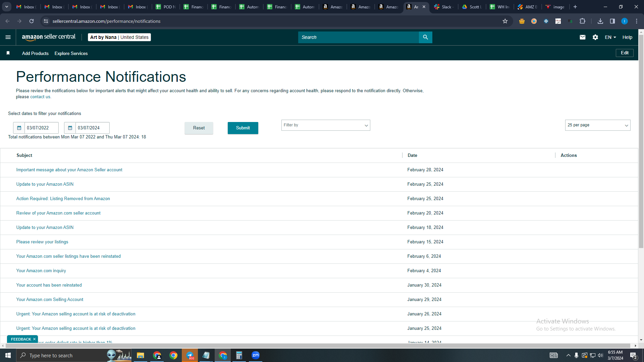Open Action Required: Listing Removed from Amazon
Screen dimensions: 644x362
coord(63,199)
